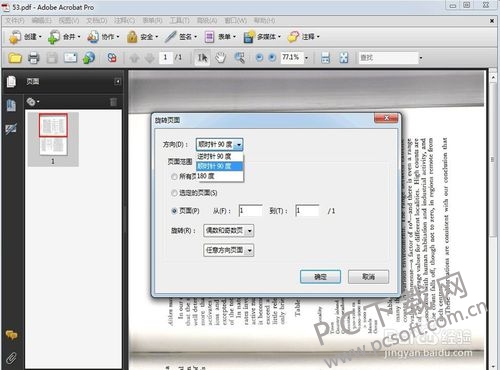
Task: Collapse the Pages navigation panel
Action: [x=117, y=82]
